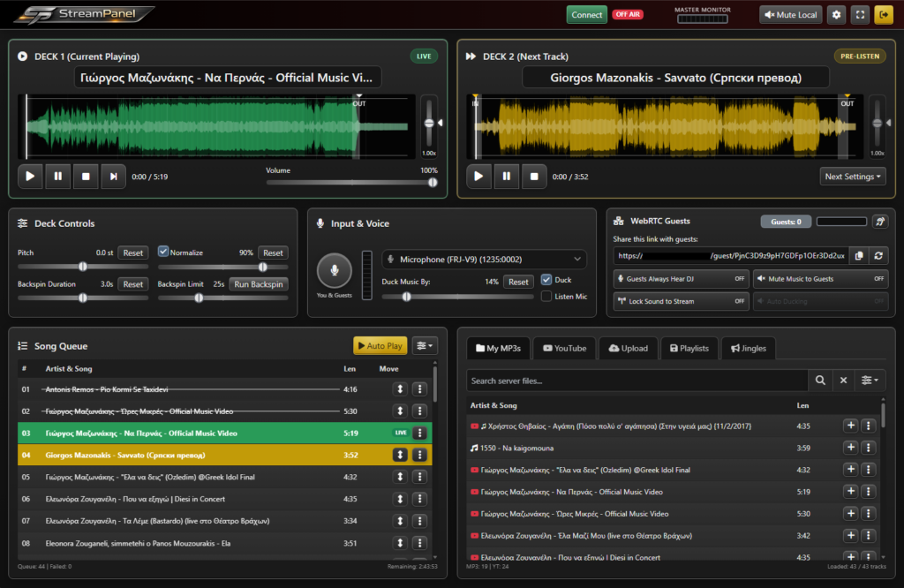
Task: Click the yellow logout icon top right
Action: [882, 14]
